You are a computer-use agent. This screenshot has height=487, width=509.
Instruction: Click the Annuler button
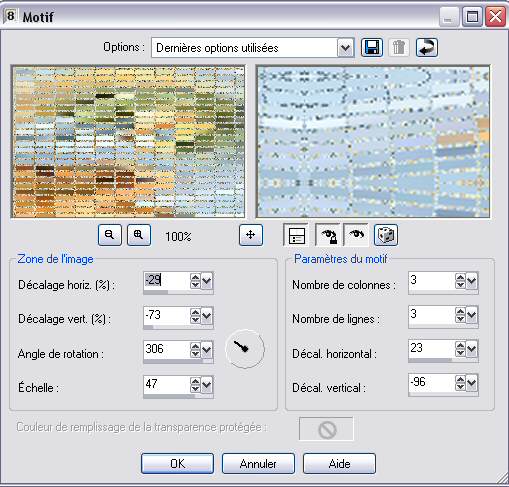tap(258, 463)
